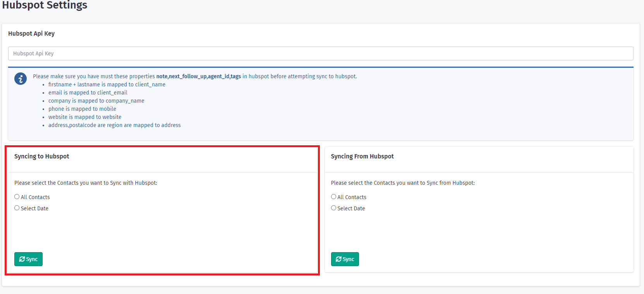Focus the Hubspot Api Key input field
Viewport: 644px width, 294px height.
tap(321, 53)
